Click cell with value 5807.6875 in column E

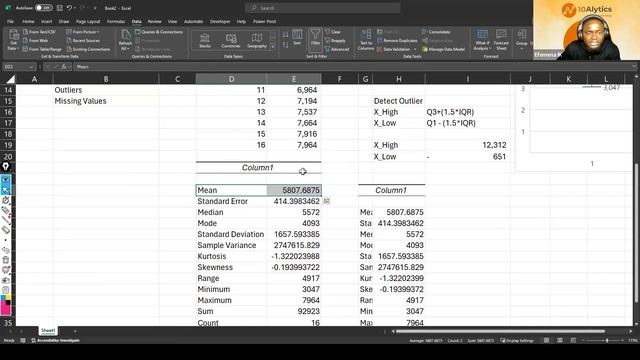294,190
